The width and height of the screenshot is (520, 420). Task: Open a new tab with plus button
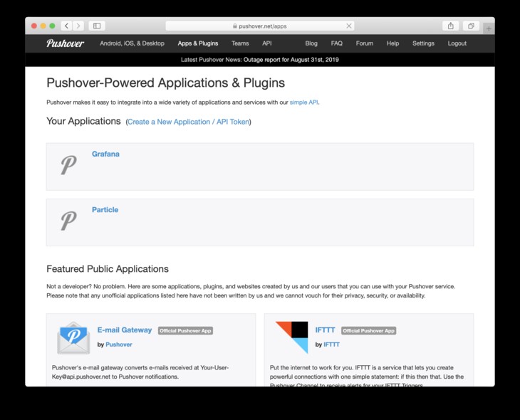[x=488, y=28]
